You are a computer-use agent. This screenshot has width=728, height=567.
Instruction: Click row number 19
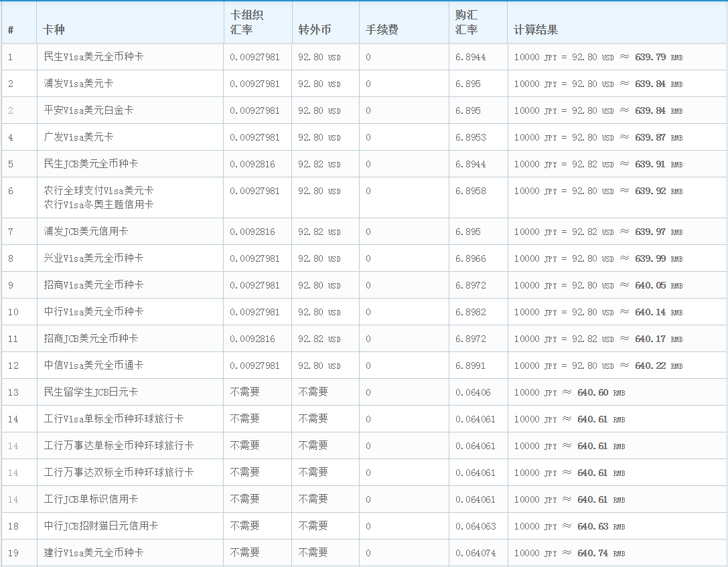(13, 553)
